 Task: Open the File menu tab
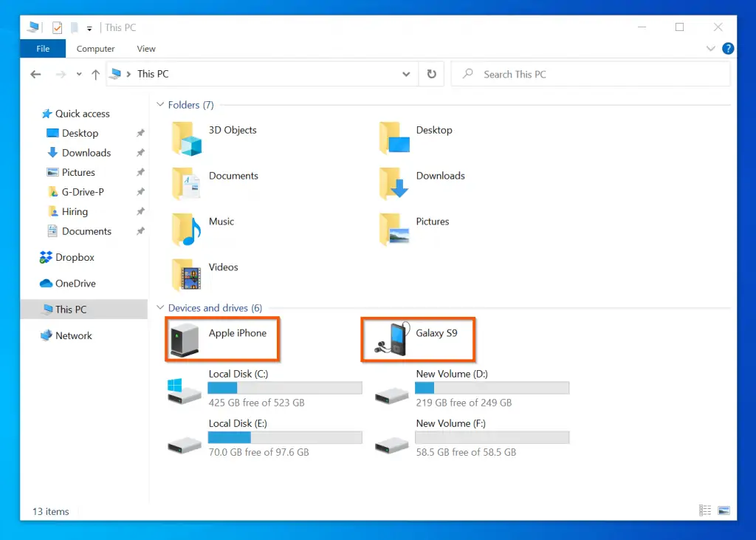43,49
